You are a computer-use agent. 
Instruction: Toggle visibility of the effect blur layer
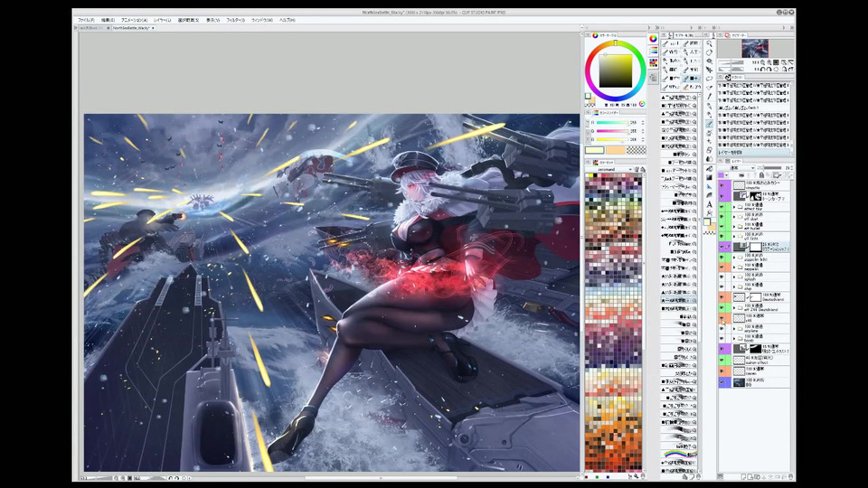pos(722,205)
